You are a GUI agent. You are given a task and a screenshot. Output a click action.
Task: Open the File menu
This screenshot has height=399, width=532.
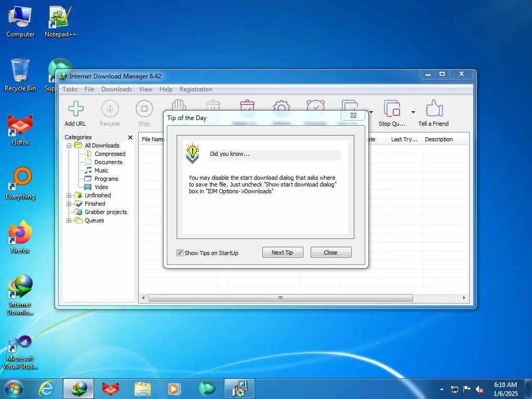(89, 89)
